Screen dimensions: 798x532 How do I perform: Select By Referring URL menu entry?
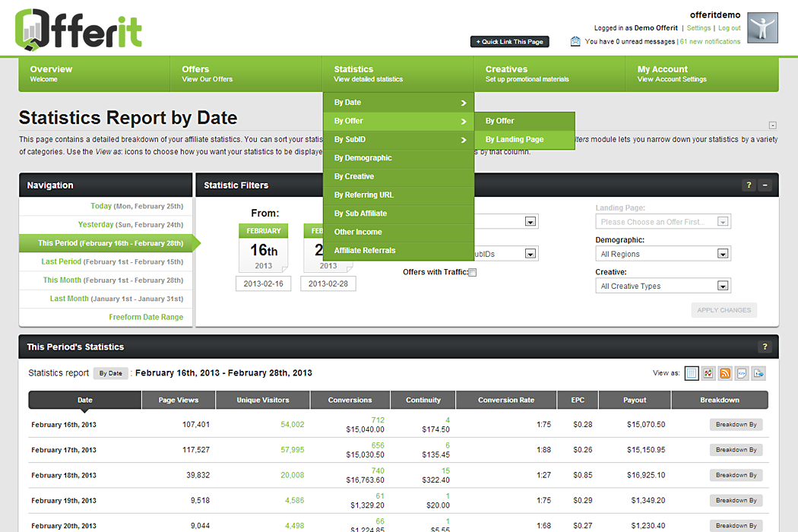[364, 195]
